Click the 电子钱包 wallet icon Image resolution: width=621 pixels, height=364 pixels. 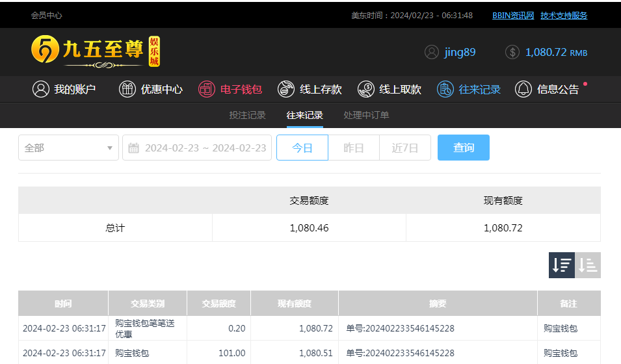(x=207, y=89)
